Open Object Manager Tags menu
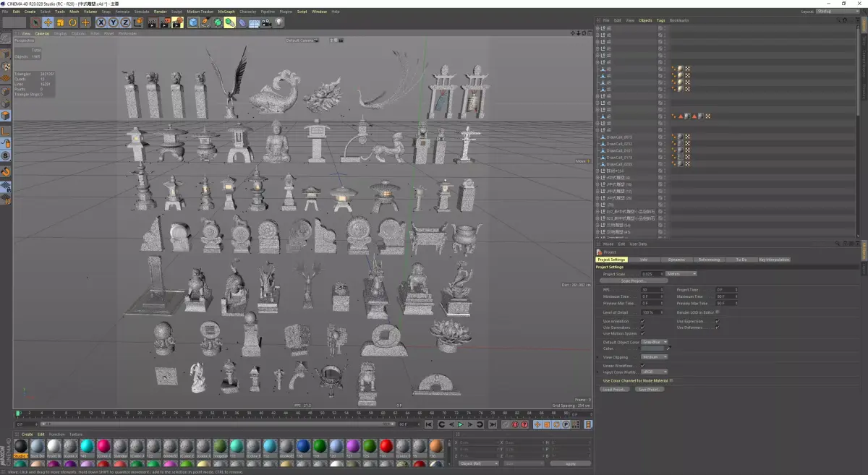This screenshot has width=868, height=475. [660, 20]
